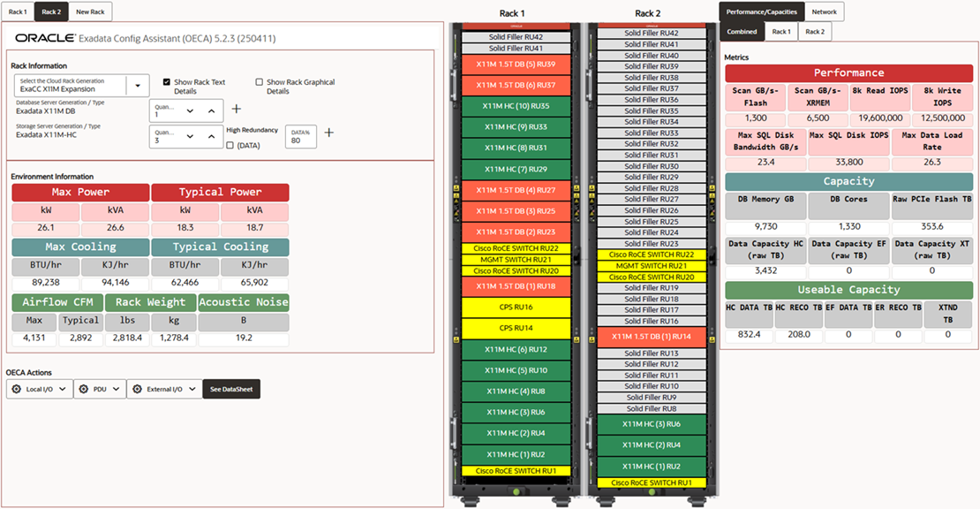
Task: Open the New Rack tab
Action: point(90,11)
